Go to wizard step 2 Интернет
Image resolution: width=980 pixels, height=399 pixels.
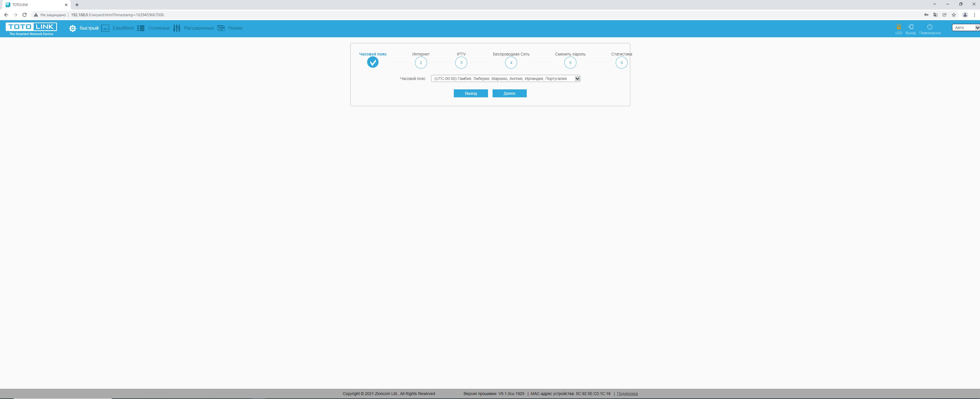coord(421,63)
